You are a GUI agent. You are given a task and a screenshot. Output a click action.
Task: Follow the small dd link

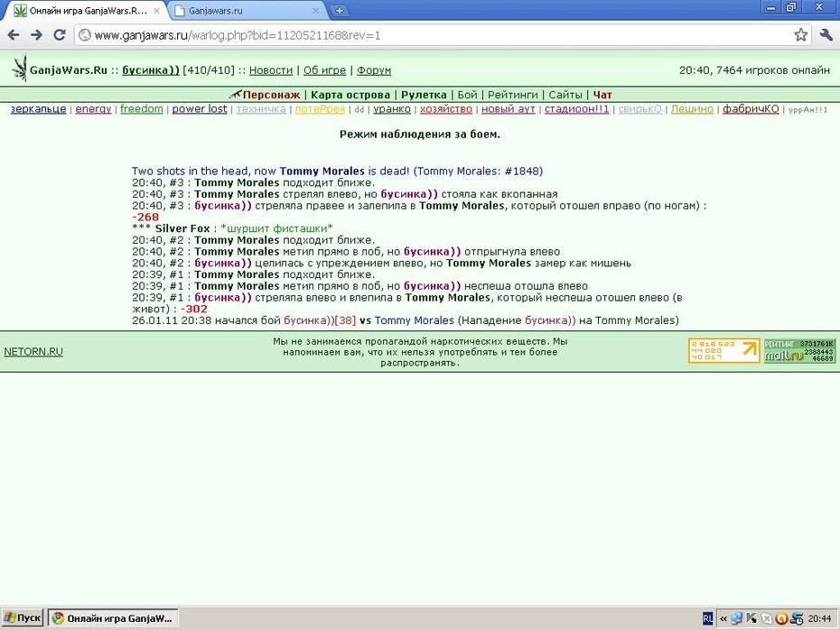click(x=359, y=109)
